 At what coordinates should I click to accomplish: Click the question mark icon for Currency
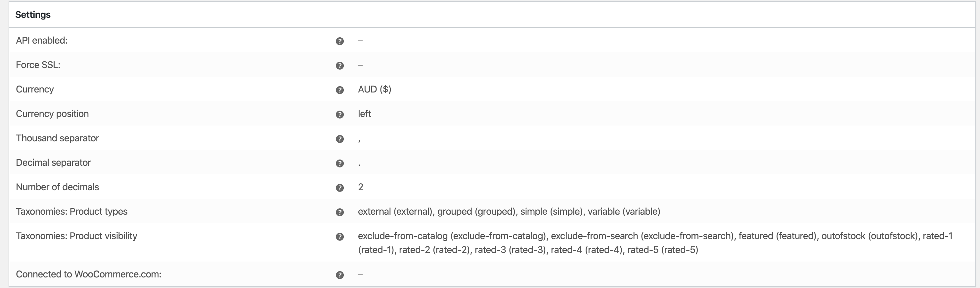[x=340, y=90]
